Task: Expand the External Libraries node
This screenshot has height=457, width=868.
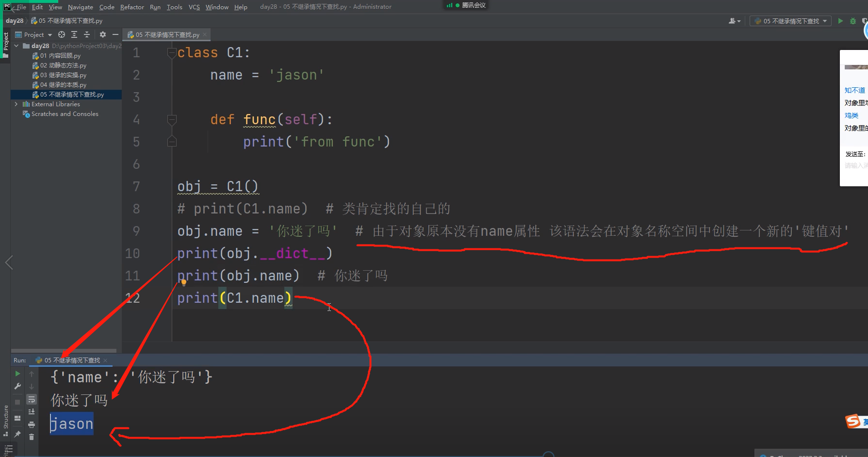Action: coord(16,104)
